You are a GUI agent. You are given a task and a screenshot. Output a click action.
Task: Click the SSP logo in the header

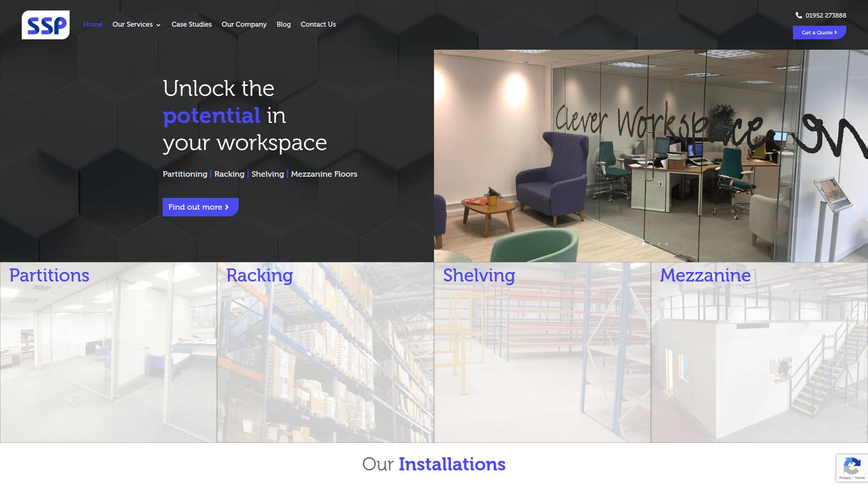tap(46, 25)
